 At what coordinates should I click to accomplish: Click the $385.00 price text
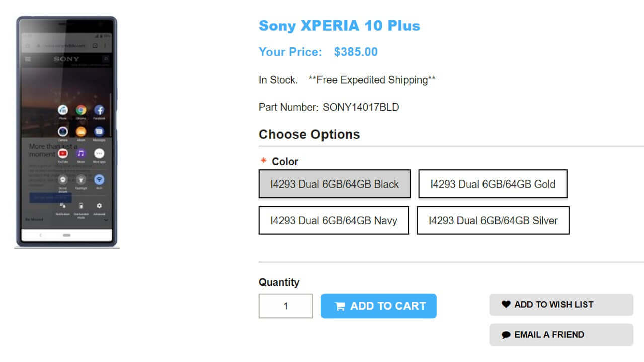pyautogui.click(x=356, y=52)
